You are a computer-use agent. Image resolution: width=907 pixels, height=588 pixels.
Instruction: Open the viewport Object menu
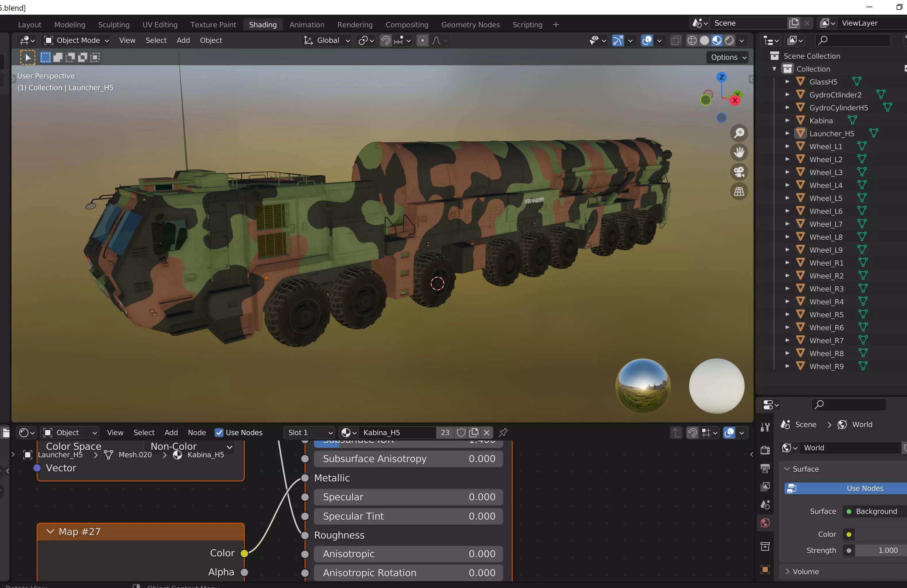pyautogui.click(x=211, y=41)
